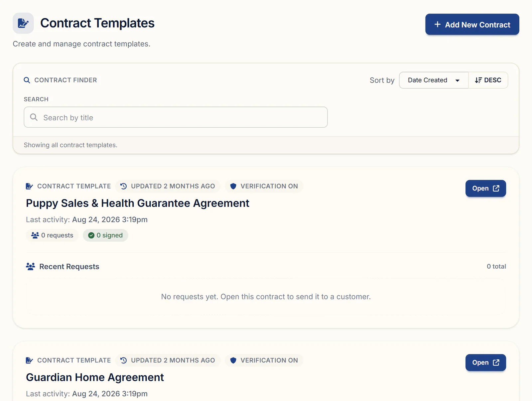
Task: Click the history clock icon on Guardian Home card
Action: 124,360
